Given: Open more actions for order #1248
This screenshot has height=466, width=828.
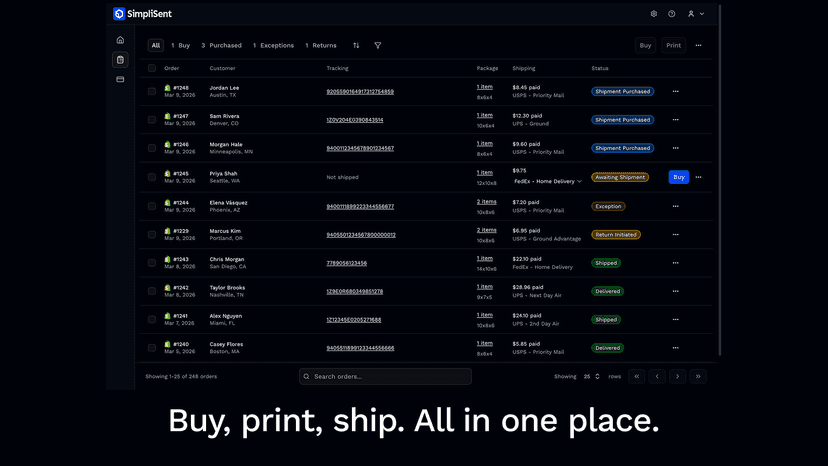Looking at the screenshot, I should (675, 91).
